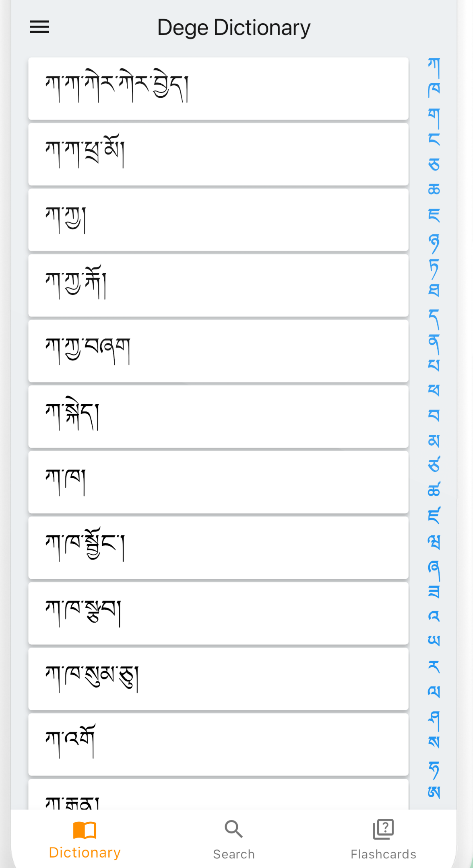Jump to letter ཨ in alphabet index

[434, 792]
